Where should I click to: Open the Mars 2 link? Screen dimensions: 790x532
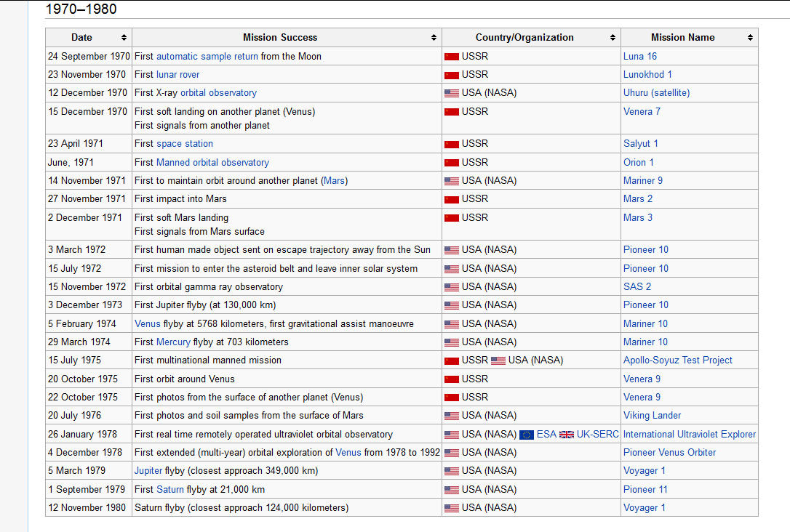point(638,199)
